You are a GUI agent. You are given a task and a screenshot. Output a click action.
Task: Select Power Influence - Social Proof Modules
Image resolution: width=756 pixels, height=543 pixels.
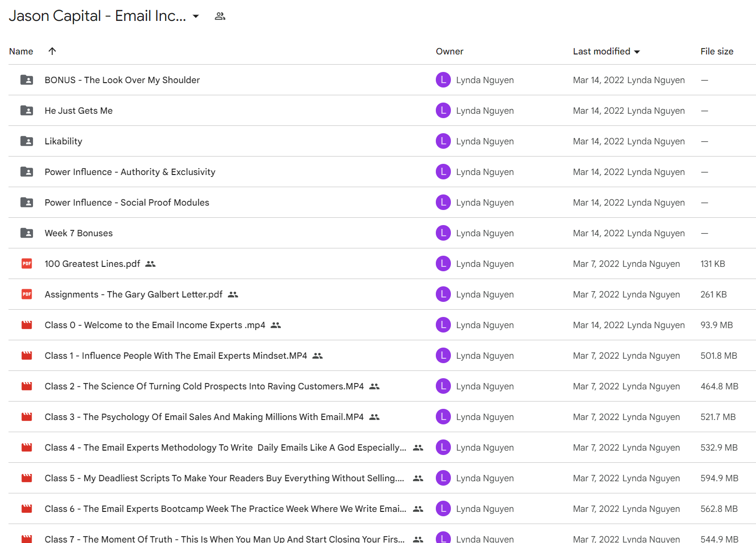[127, 202]
